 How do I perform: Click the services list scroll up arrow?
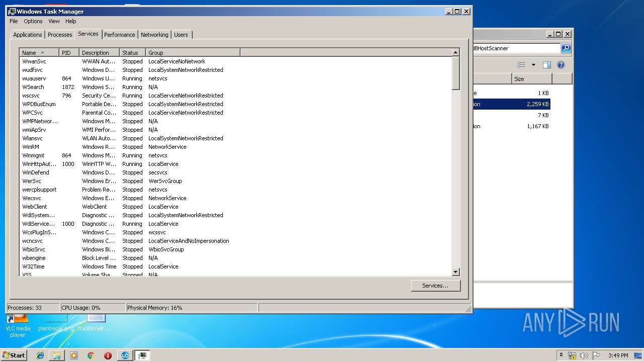click(x=456, y=52)
